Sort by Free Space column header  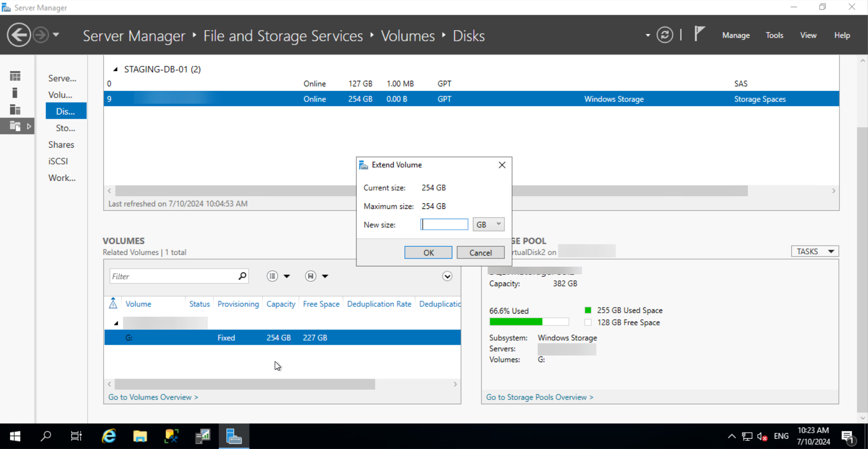coord(321,304)
